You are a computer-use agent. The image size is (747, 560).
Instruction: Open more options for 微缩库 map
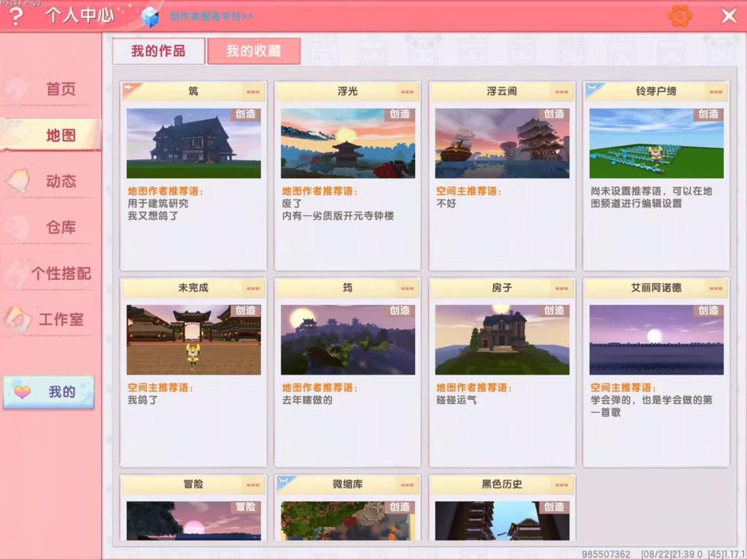pyautogui.click(x=407, y=485)
